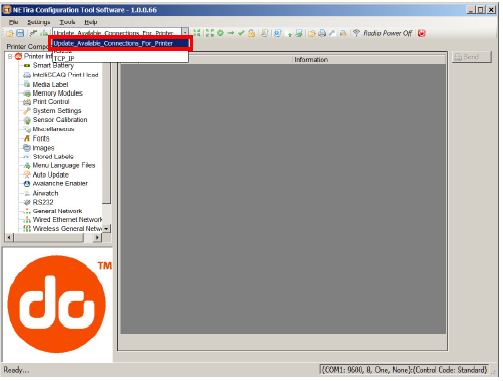Screen dimensions: 503x381
Task: Click the Ready status text
Action: tap(16, 370)
